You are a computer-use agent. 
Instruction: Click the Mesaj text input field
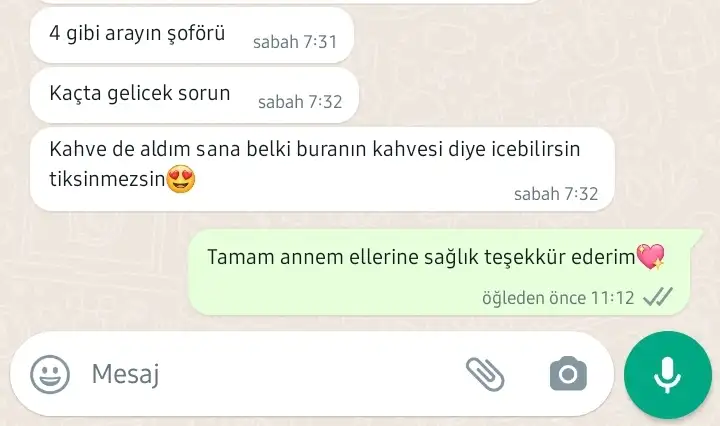click(271, 374)
